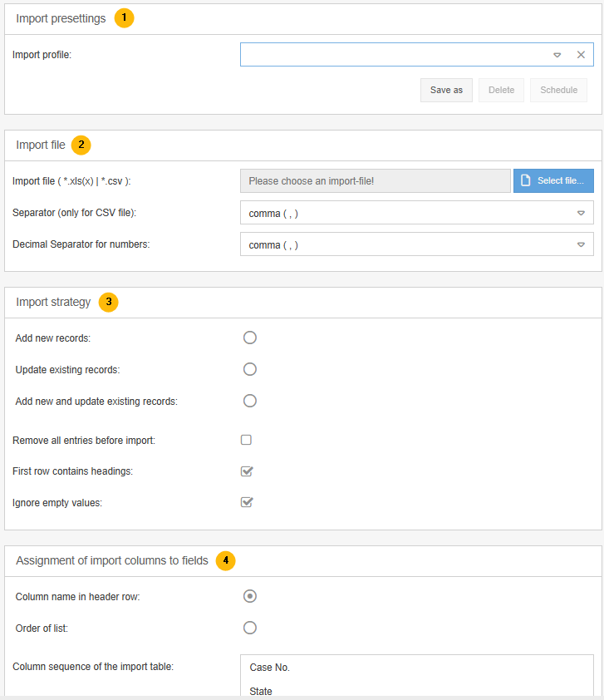Select the 'Add new records' radio button

pos(250,338)
